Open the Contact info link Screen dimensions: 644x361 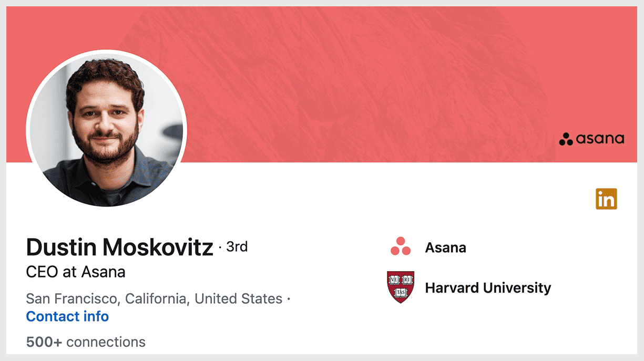pyautogui.click(x=67, y=316)
